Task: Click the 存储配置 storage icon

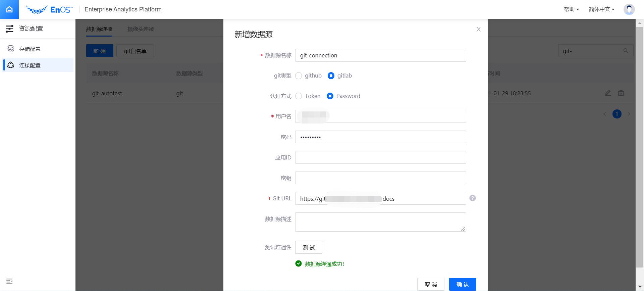Action: coord(11,49)
